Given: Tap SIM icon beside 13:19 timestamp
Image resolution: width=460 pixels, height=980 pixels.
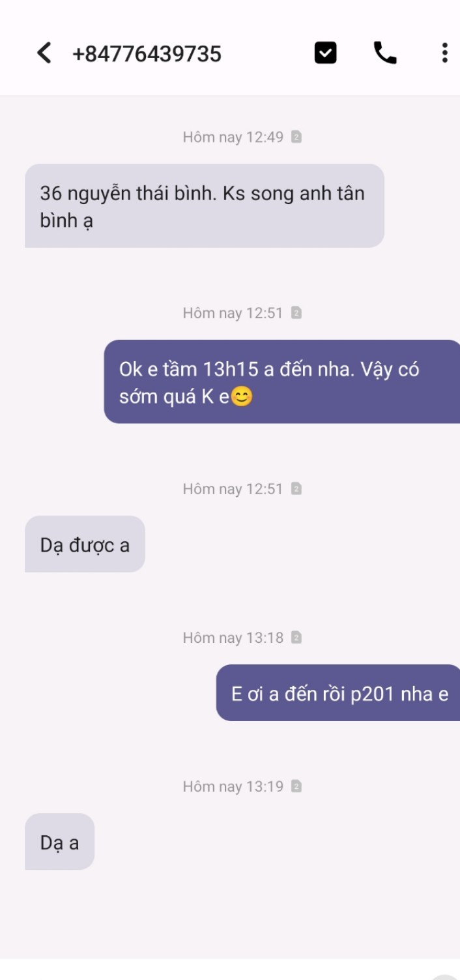Looking at the screenshot, I should (296, 786).
